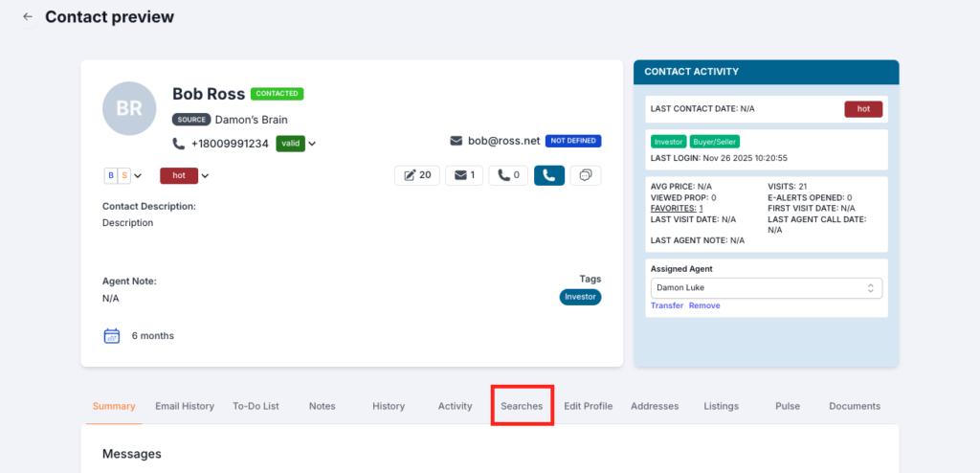980x473 pixels.
Task: Click the SOURCE label badge
Action: 191,120
